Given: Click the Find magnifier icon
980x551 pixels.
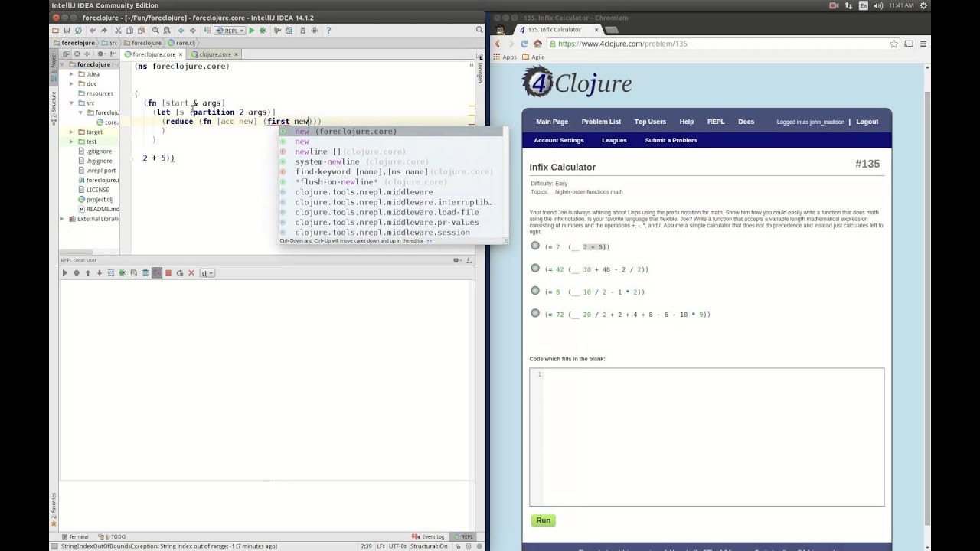Looking at the screenshot, I should click(x=155, y=31).
